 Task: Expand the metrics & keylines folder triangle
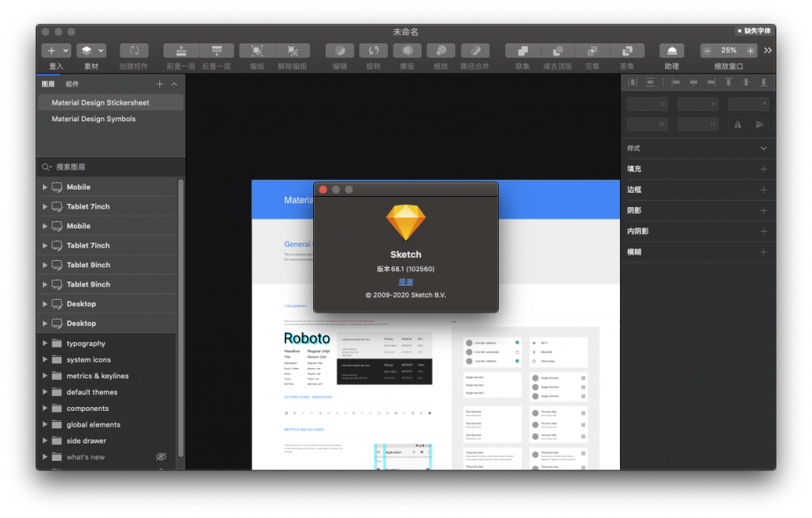(x=45, y=375)
